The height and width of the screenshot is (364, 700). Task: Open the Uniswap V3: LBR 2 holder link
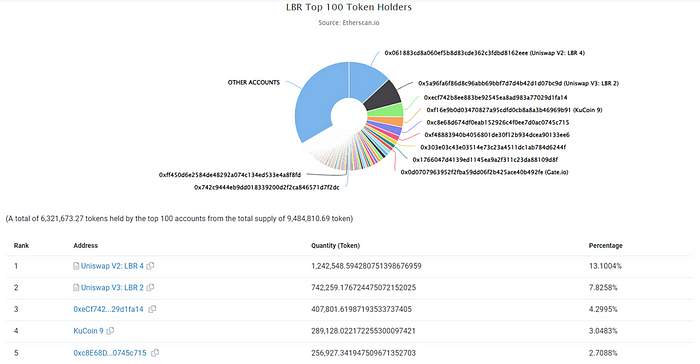pyautogui.click(x=112, y=287)
